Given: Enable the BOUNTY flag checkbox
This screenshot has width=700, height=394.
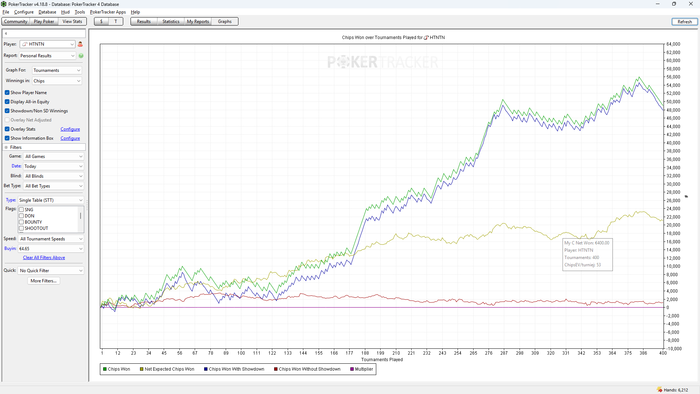Looking at the screenshot, I should click(x=21, y=222).
